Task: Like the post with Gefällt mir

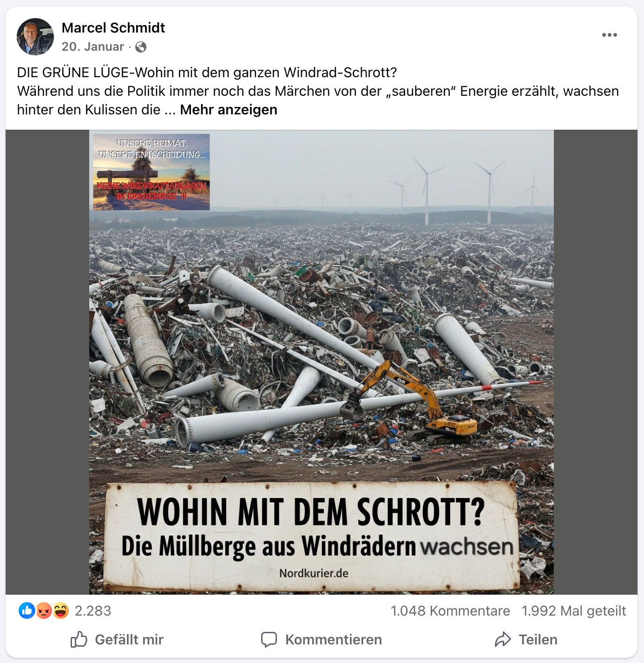Action: coord(117,640)
